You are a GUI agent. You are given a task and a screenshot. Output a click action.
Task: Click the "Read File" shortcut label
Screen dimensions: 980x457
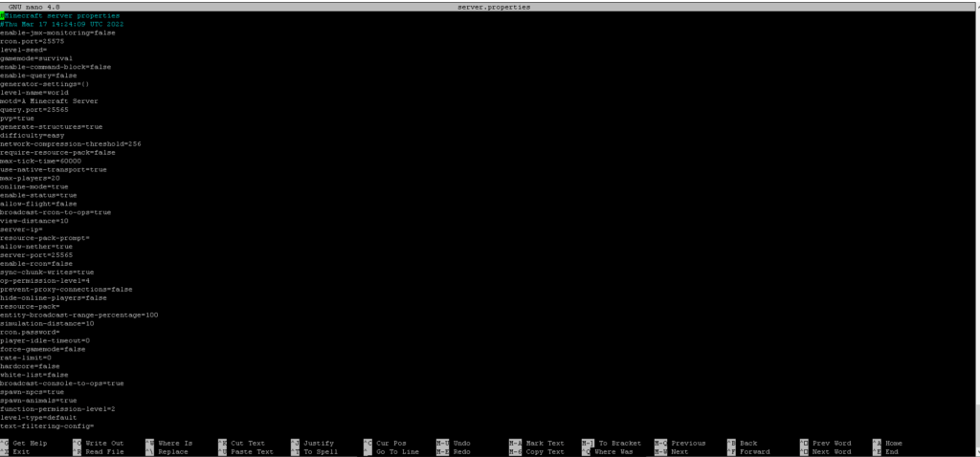coord(105,452)
